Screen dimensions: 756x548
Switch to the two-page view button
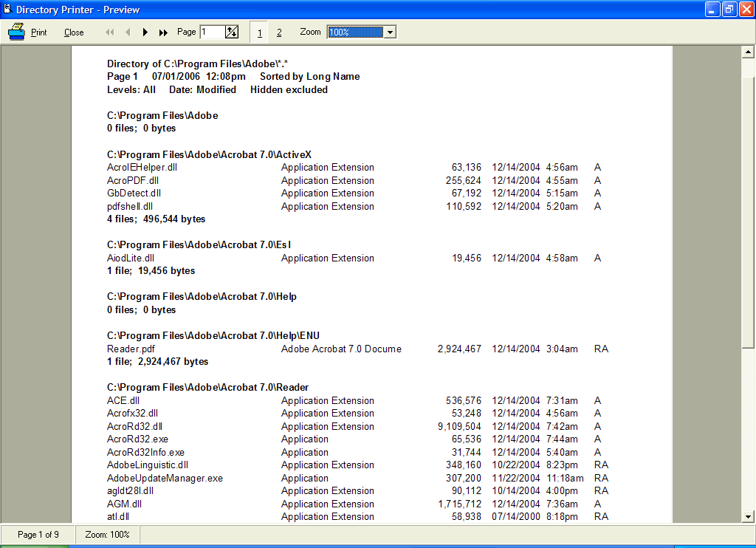click(x=279, y=32)
